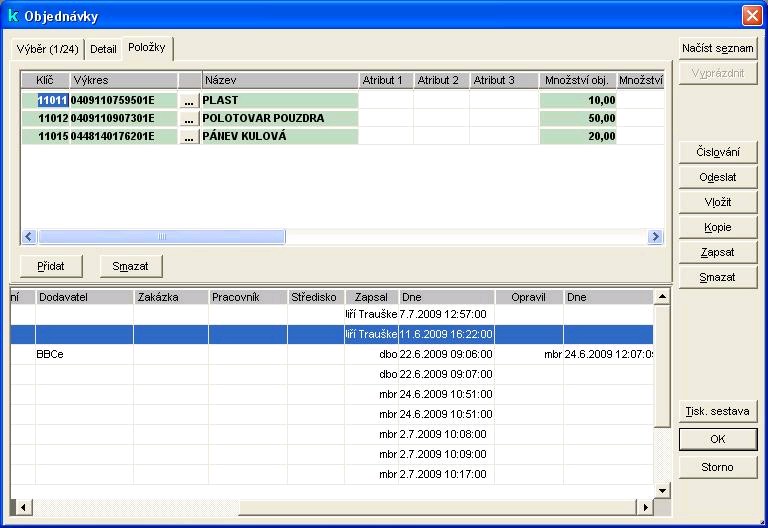This screenshot has height=528, width=768.
Task: Click the Pracovník column header
Action: click(x=248, y=297)
